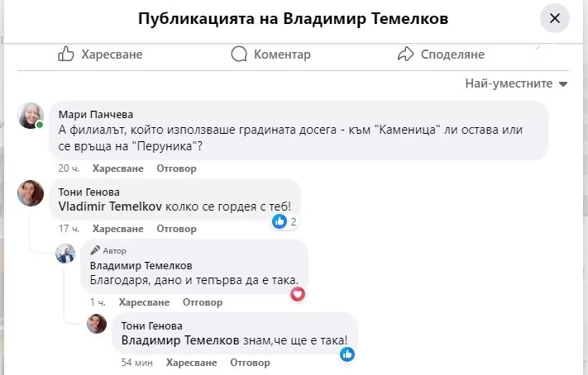Open Тони Генова's avatar beside first comment
The height and width of the screenshot is (375, 588).
pyautogui.click(x=31, y=193)
